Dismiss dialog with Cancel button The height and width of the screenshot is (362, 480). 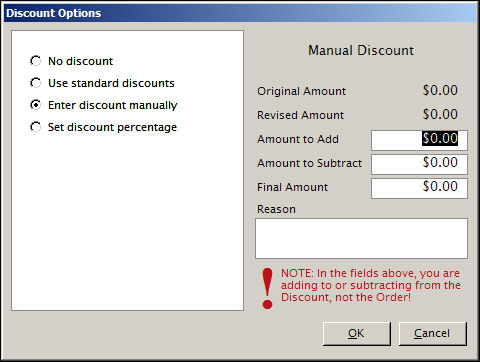pos(432,333)
